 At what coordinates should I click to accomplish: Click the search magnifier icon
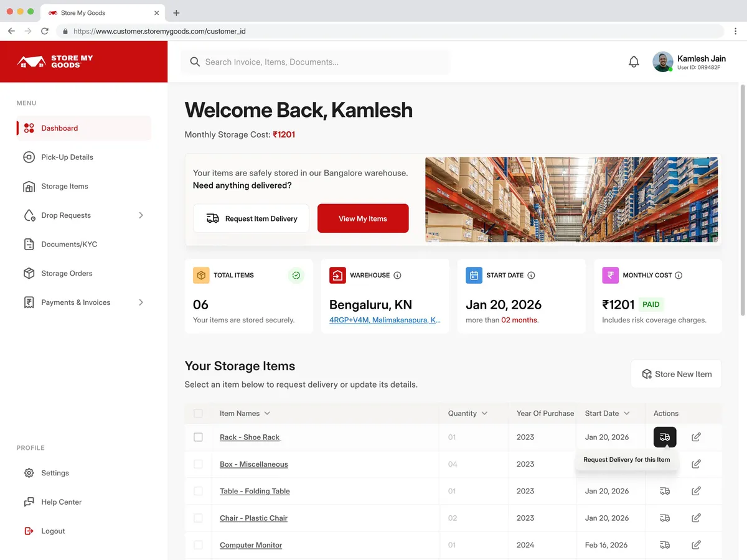[195, 62]
